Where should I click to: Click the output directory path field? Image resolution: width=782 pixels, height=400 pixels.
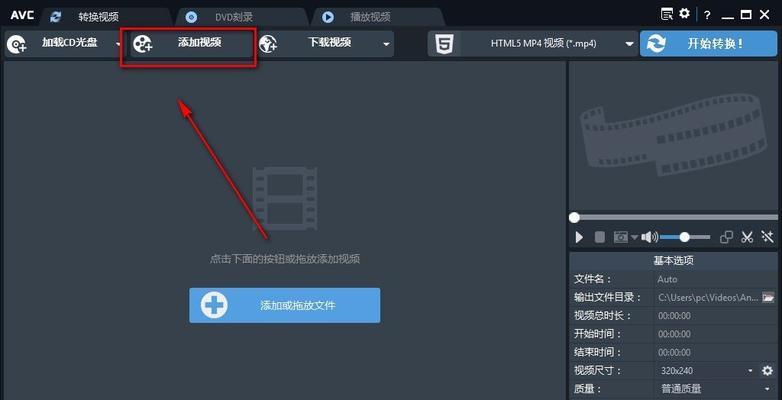[x=708, y=297]
